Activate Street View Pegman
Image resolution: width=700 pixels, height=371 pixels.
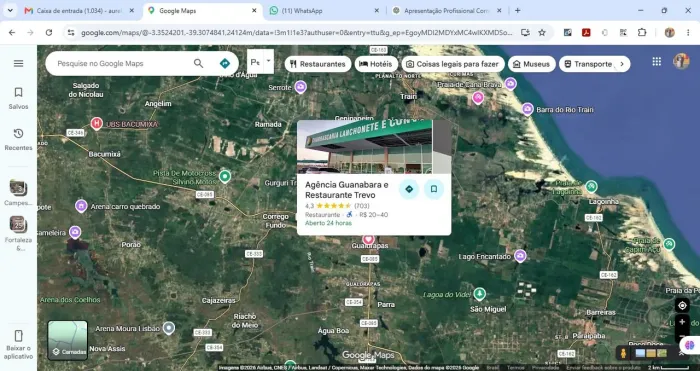pos(623,353)
